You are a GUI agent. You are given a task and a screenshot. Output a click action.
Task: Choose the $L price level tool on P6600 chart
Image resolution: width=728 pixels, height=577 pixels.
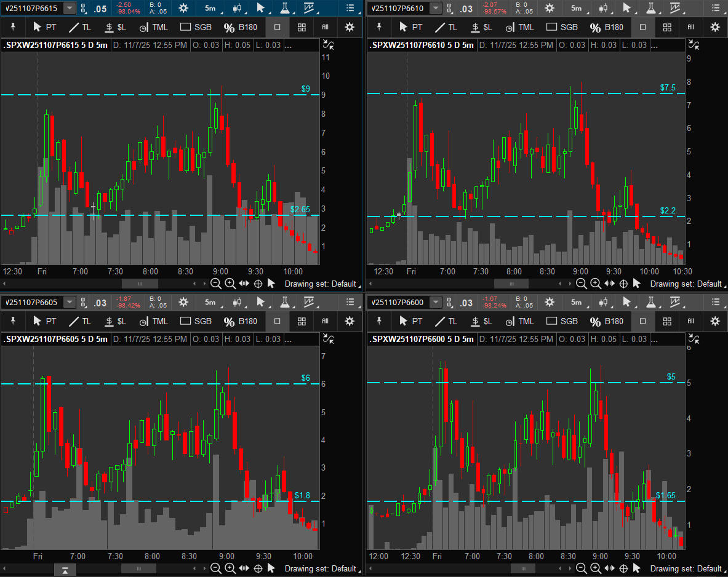480,321
